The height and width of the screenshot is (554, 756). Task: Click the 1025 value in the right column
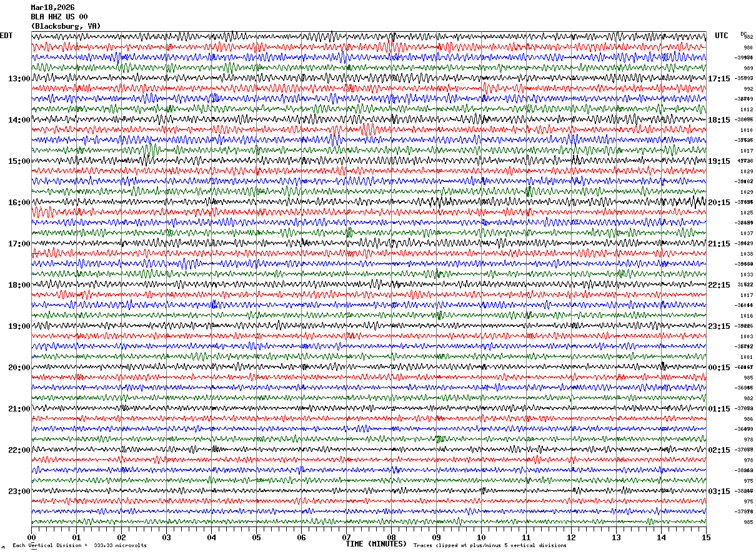click(x=747, y=213)
